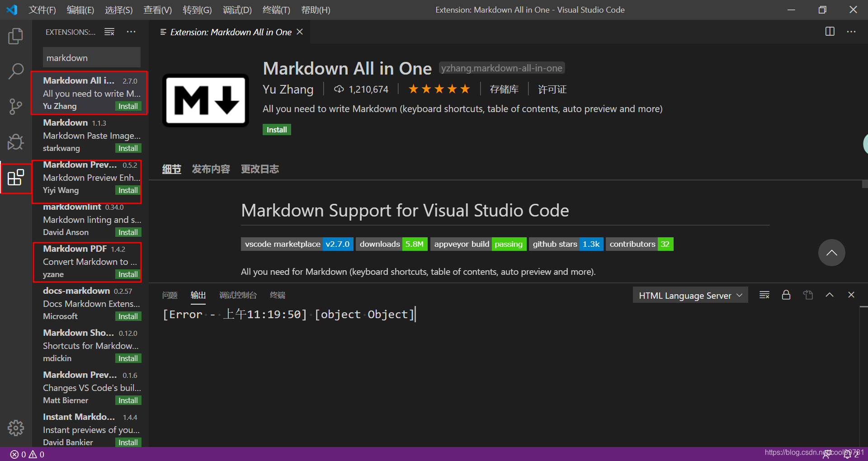
Task: Toggle output panel scroll lock
Action: (x=786, y=295)
